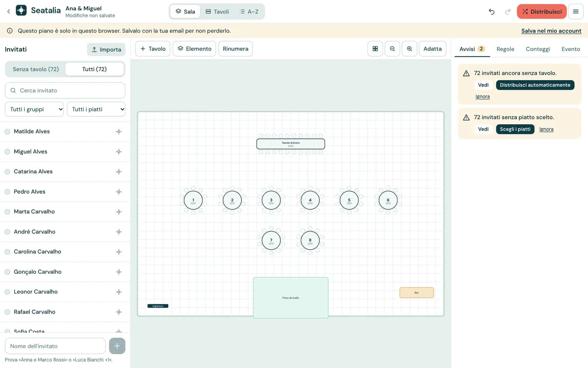
Task: Click the locate icon for Matilde Alves
Action: click(x=119, y=131)
